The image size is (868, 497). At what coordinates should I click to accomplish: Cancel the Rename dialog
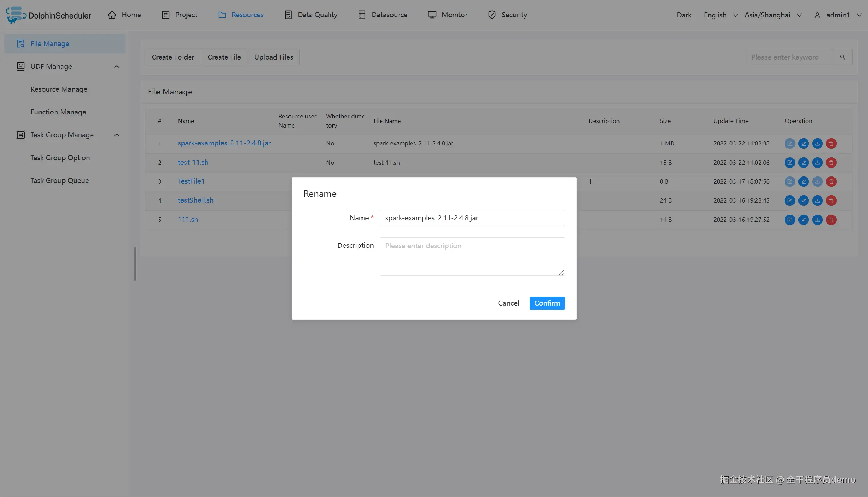click(x=508, y=303)
